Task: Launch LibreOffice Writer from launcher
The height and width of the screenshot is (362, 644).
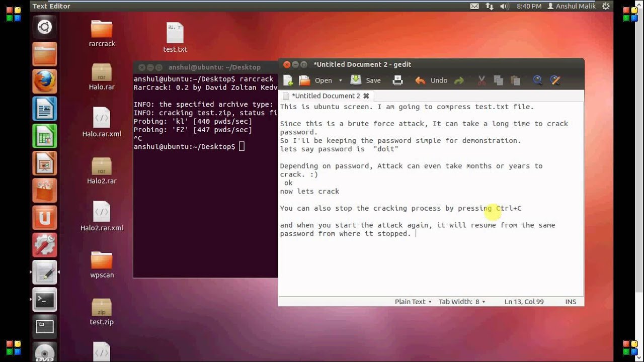Action: pos(44,109)
